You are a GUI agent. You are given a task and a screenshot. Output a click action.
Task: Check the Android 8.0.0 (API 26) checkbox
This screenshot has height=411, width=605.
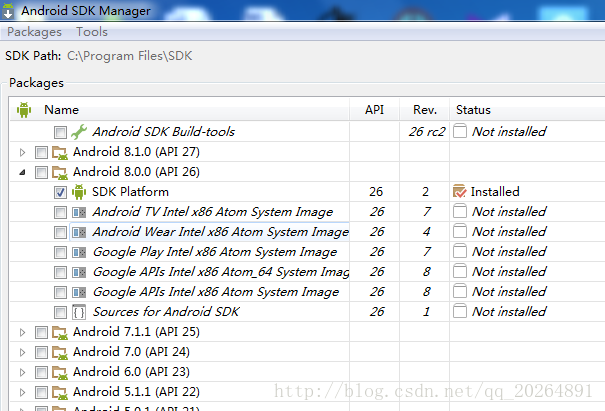click(x=41, y=173)
